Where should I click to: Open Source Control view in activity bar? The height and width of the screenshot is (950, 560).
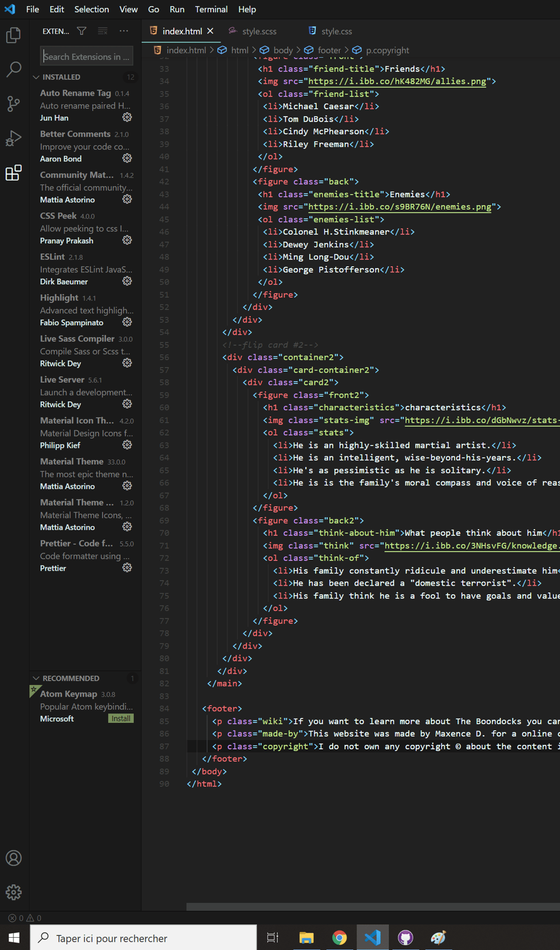13,104
